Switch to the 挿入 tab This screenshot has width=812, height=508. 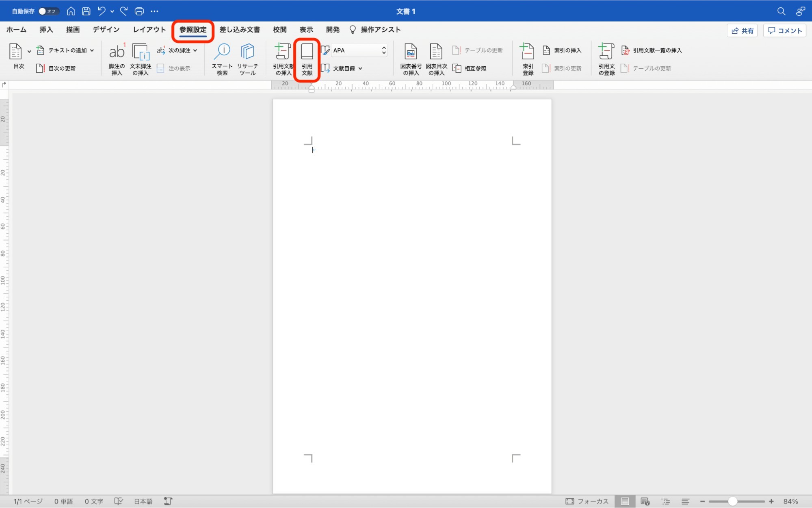(x=46, y=30)
